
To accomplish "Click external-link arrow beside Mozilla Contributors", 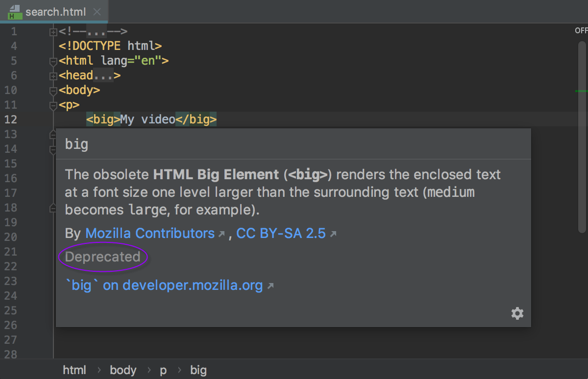I will [x=221, y=234].
